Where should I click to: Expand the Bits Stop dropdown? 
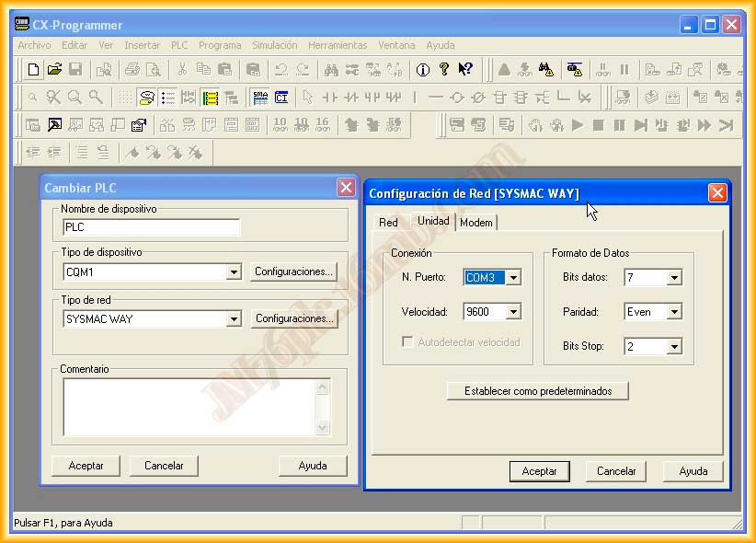pyautogui.click(x=674, y=347)
